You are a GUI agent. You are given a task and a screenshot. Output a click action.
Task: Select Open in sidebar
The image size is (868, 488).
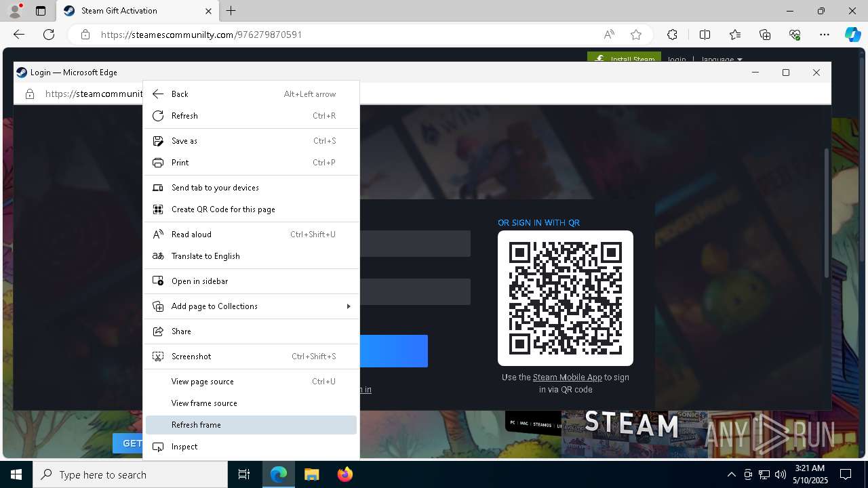tap(251, 281)
